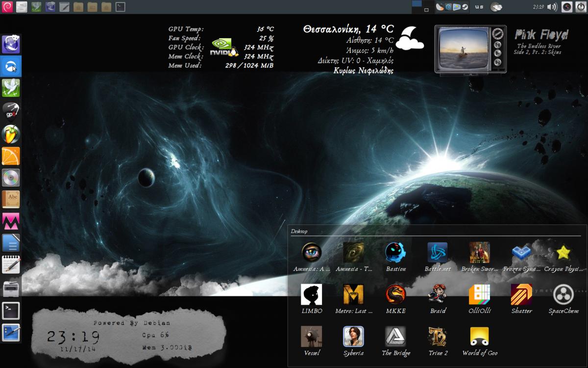
Task: Open the notepad with pencil in top panel
Action: (x=64, y=7)
